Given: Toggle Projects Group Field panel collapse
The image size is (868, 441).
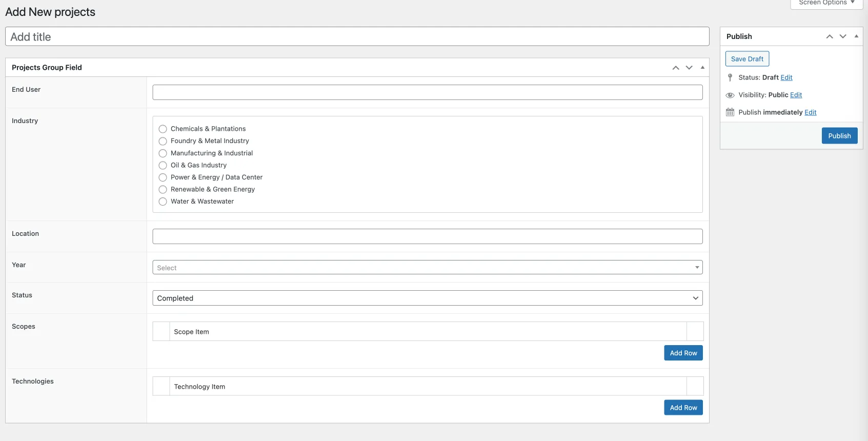Looking at the screenshot, I should 702,67.
